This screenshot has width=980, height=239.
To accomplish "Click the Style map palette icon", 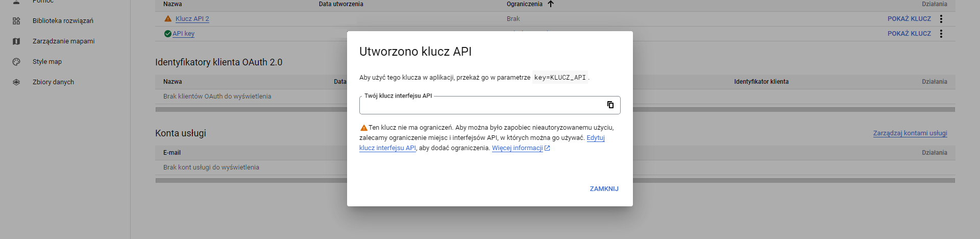I will point(16,62).
